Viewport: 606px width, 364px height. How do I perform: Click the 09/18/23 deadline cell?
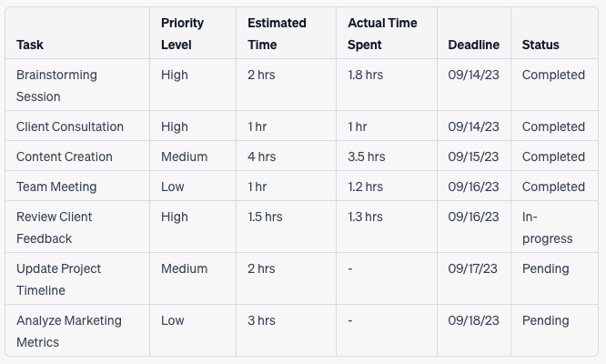(x=474, y=330)
